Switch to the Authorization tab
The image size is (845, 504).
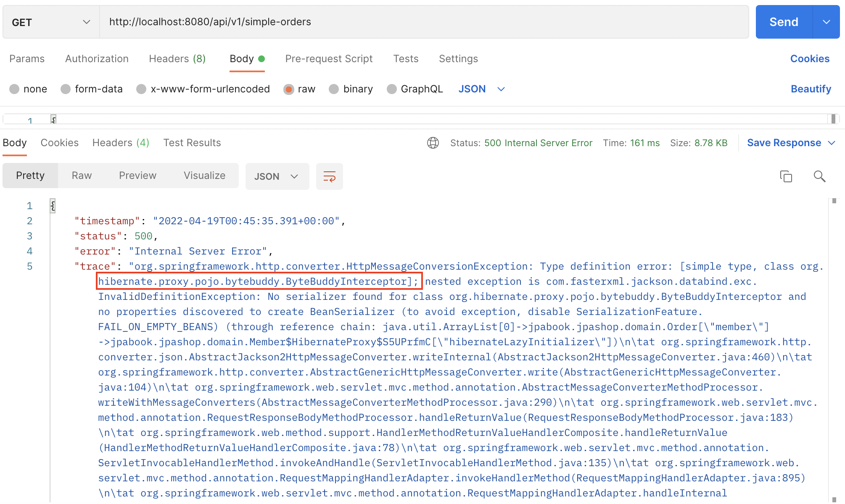97,59
